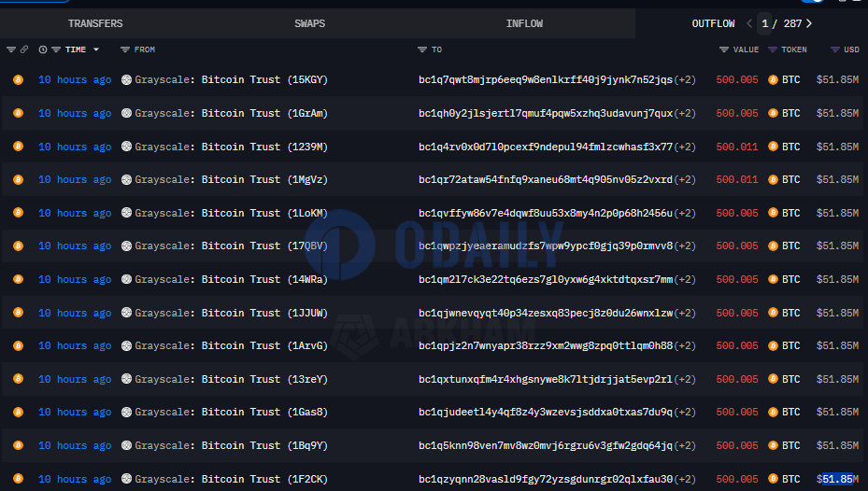Screen dimensions: 868x491
Task: Click BTC token icon in 1Gas8 row
Action: 774,412
